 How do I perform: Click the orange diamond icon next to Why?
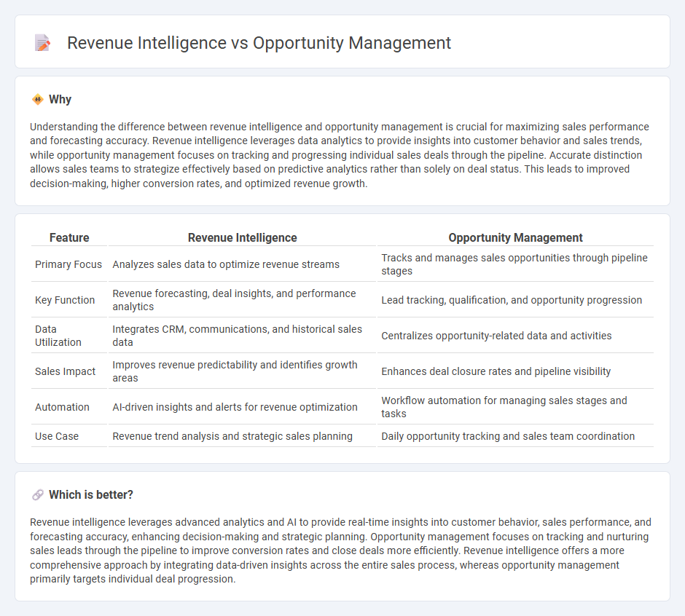pyautogui.click(x=38, y=100)
